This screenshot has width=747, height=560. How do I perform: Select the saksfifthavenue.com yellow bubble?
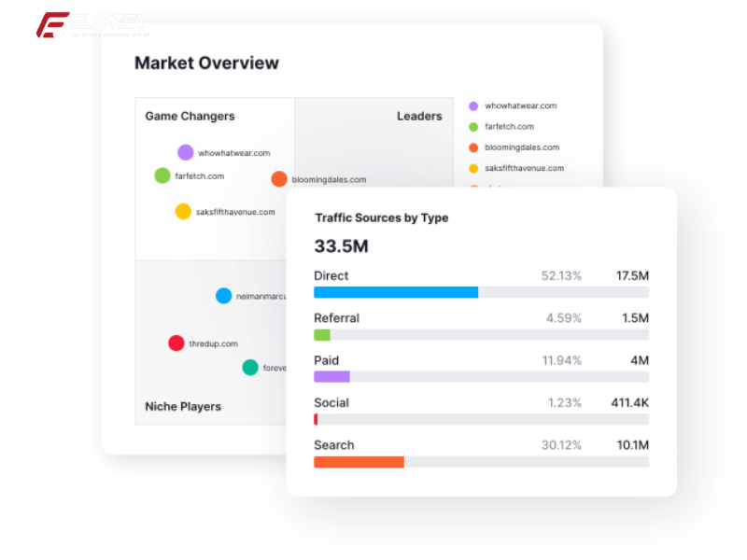pos(185,211)
